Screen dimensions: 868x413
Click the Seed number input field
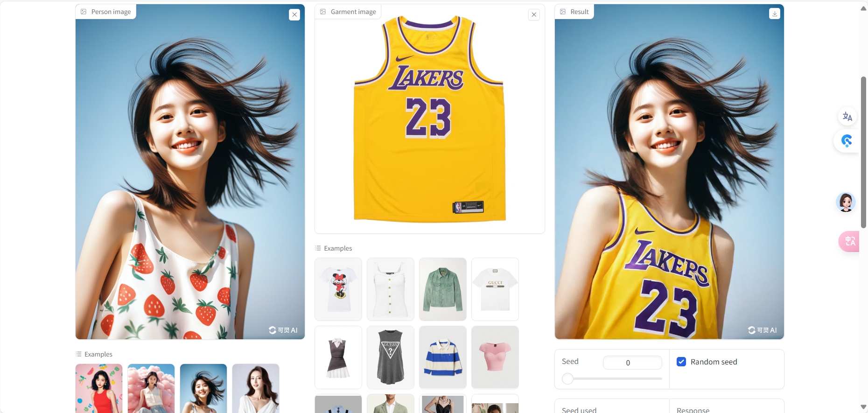point(632,363)
